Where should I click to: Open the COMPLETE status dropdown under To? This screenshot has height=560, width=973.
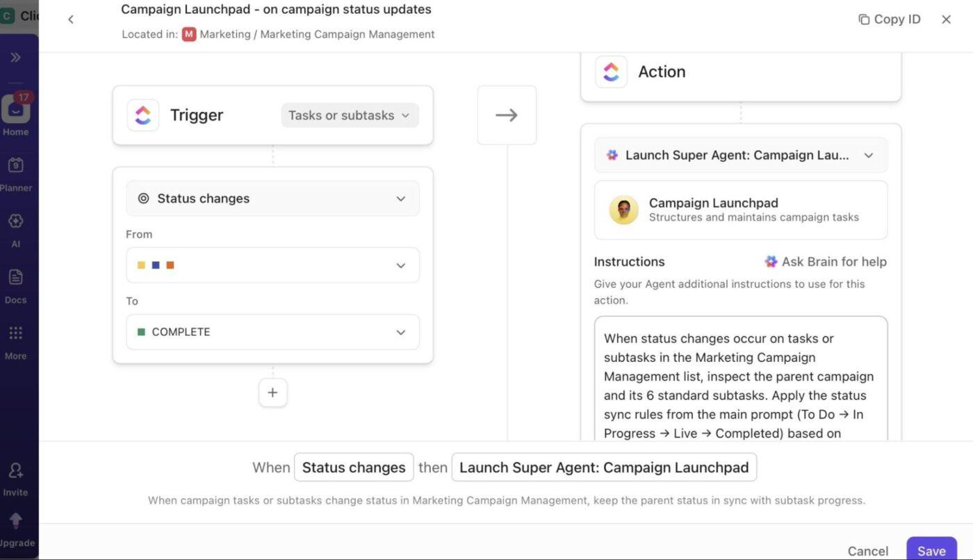click(272, 330)
